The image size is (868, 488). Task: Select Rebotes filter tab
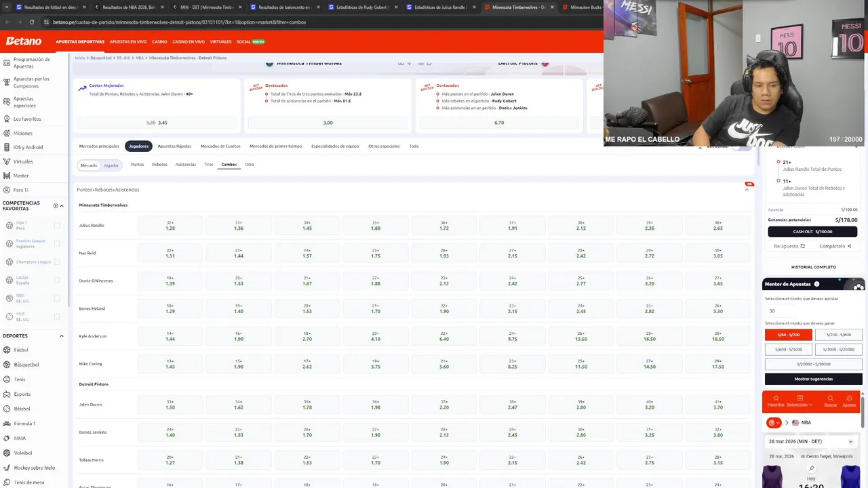coord(159,165)
